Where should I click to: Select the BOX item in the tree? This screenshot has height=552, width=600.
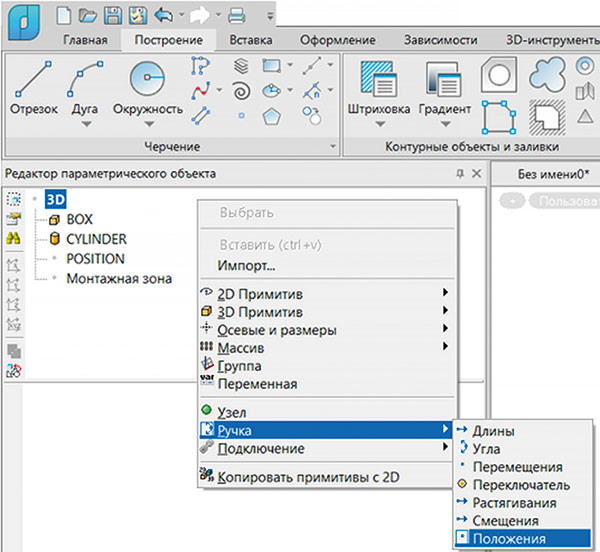[79, 220]
